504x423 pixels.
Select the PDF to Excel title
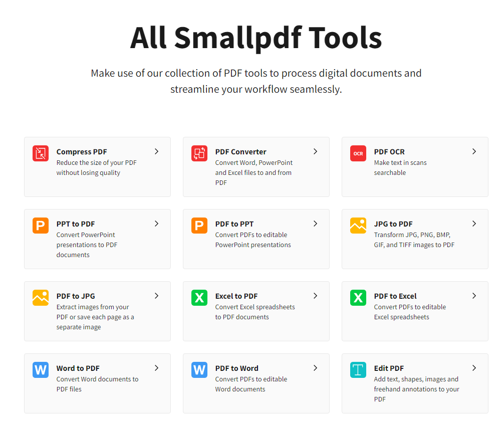(x=395, y=296)
